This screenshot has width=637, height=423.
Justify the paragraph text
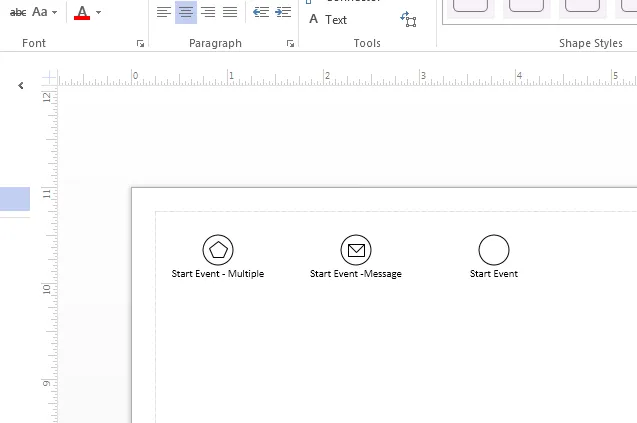[230, 12]
